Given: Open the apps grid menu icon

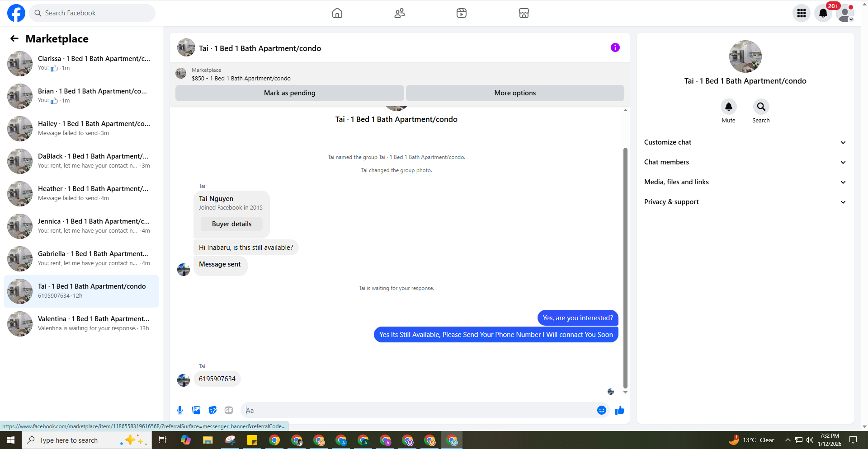Looking at the screenshot, I should (802, 13).
